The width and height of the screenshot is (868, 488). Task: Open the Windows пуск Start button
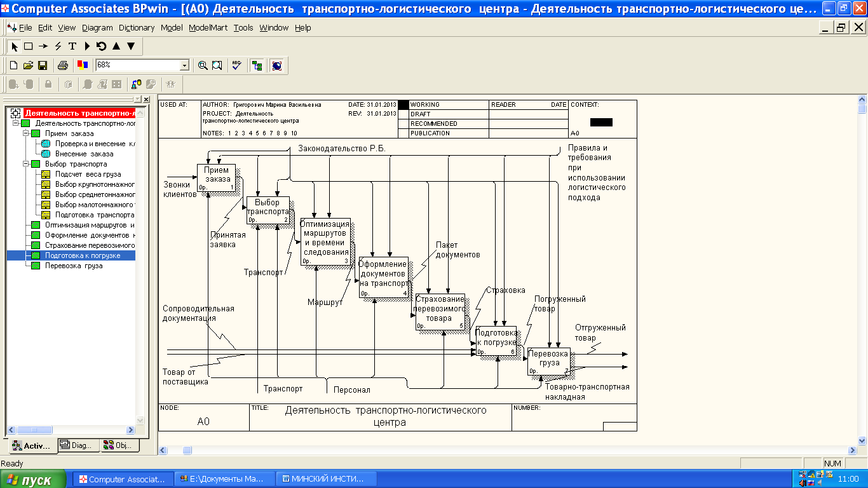pos(34,480)
